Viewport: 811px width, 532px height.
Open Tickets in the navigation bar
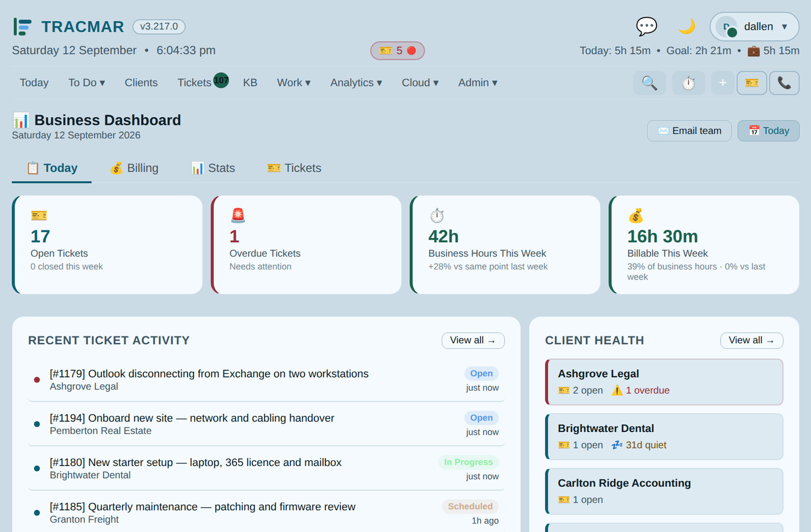click(195, 83)
